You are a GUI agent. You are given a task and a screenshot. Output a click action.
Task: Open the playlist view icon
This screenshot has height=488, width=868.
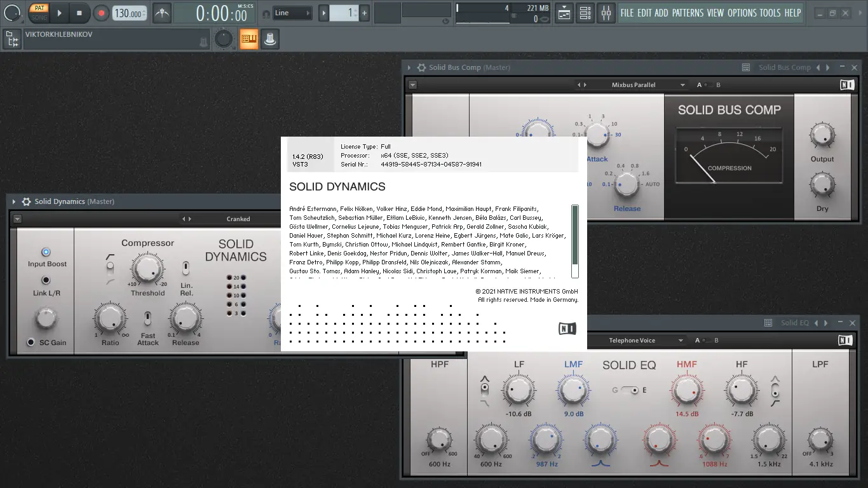pyautogui.click(x=564, y=13)
